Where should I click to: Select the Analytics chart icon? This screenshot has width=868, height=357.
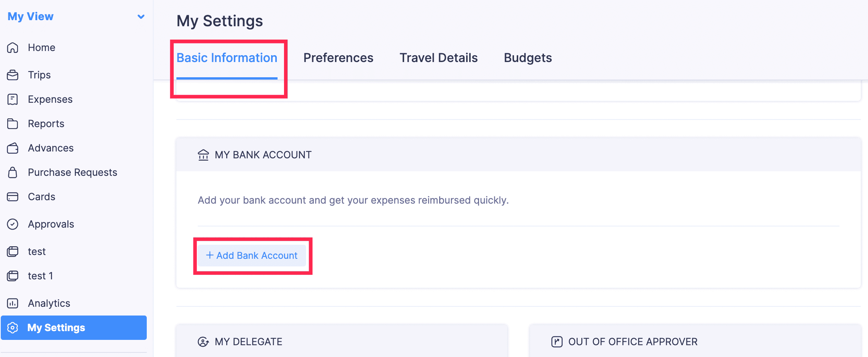point(13,303)
